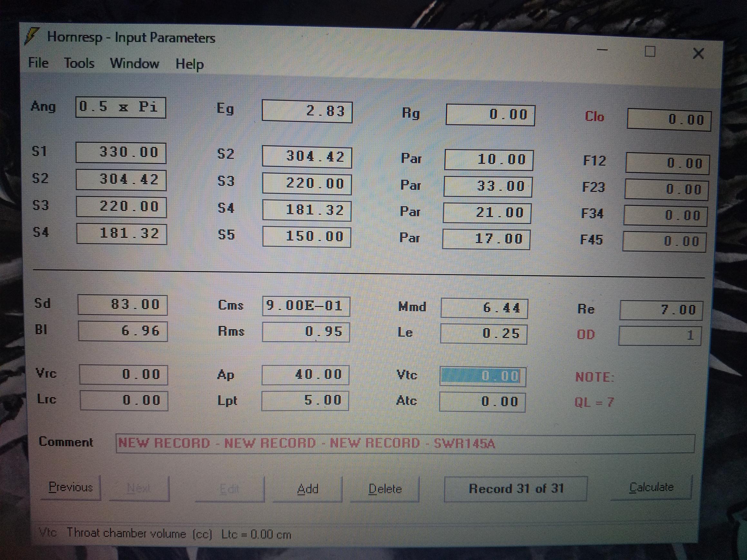Click the Record 31 of 31 indicator
Viewport: 747px width, 560px height.
pos(516,489)
